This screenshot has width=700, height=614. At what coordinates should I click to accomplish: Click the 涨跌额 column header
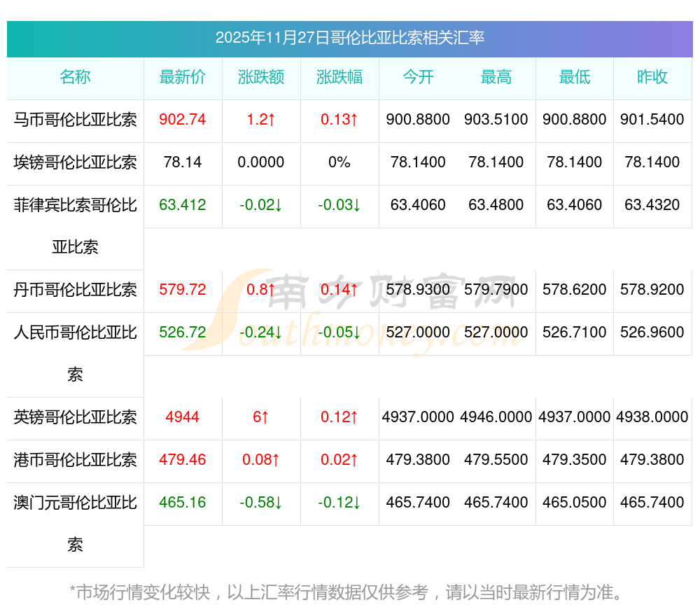[261, 78]
